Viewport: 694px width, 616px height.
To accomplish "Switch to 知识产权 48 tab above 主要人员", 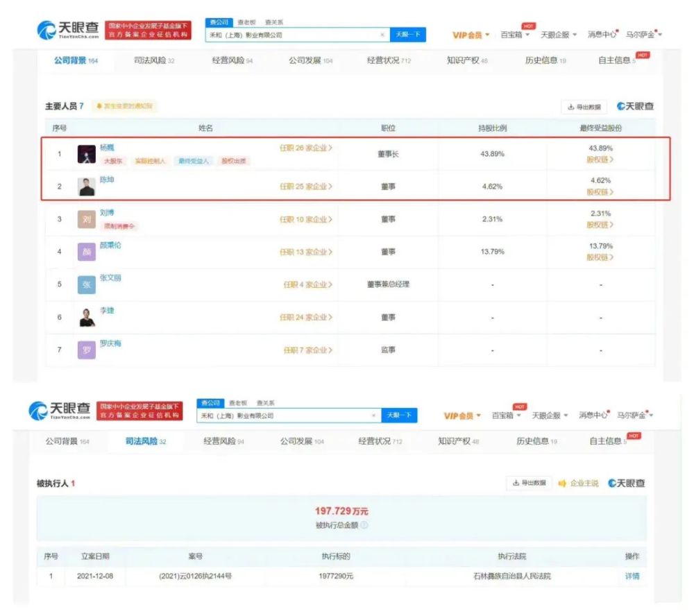I will 467,60.
